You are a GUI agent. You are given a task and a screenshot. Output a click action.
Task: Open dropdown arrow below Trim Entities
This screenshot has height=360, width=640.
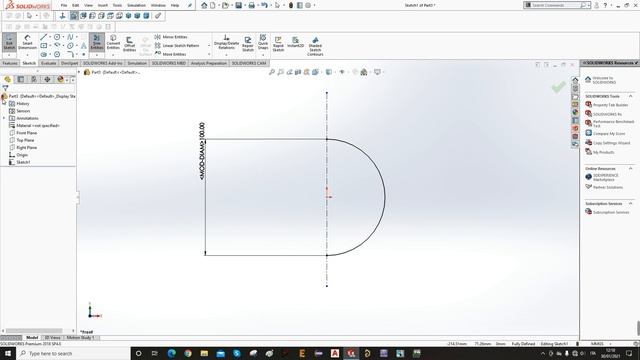point(97,55)
